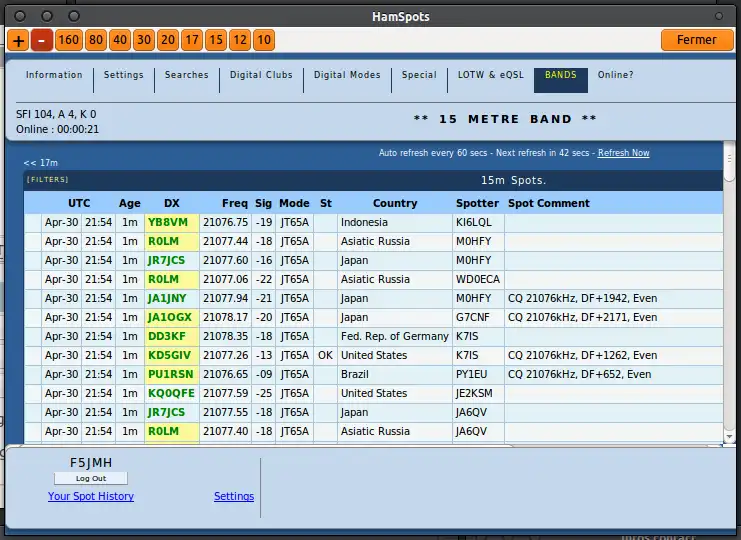Click the scrollbar down arrow
The height and width of the screenshot is (540, 741).
730,437
